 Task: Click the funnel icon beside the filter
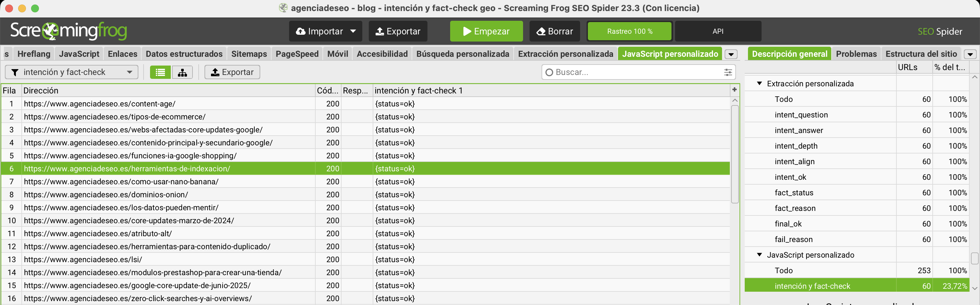pyautogui.click(x=15, y=72)
